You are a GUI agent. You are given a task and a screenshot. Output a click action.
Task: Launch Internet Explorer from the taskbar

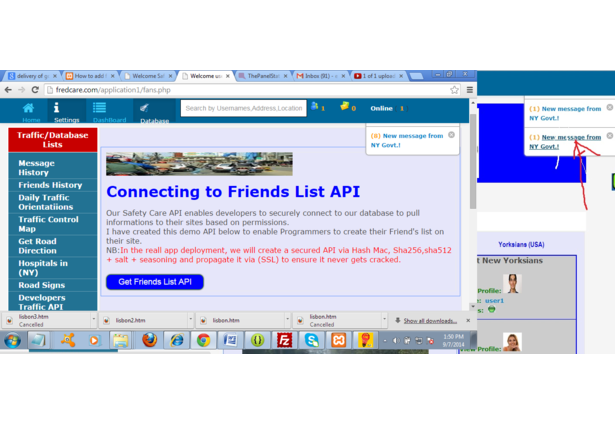point(176,340)
